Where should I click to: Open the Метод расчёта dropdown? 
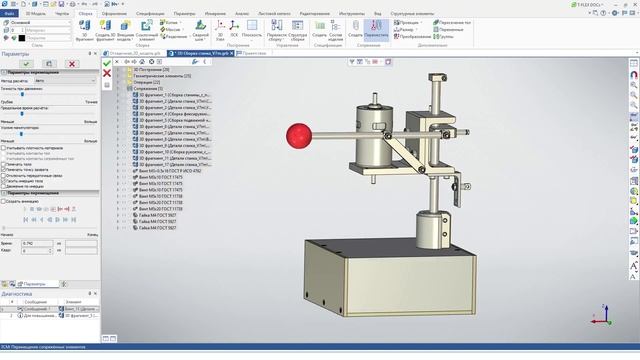pyautogui.click(x=65, y=81)
